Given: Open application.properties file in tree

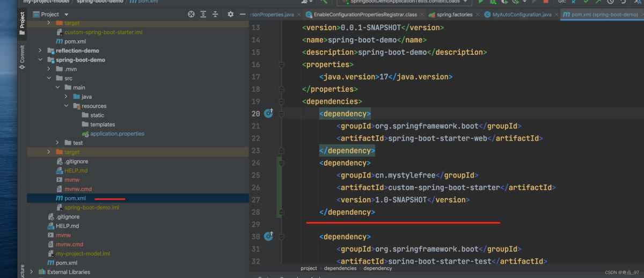Looking at the screenshot, I should click(x=117, y=134).
